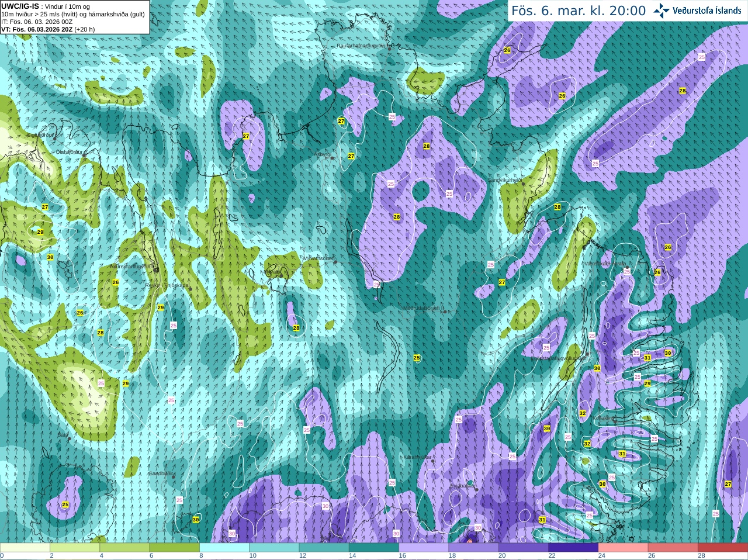Click the legend tick label '16'
Image resolution: width=748 pixels, height=560 pixels.
tap(402, 556)
